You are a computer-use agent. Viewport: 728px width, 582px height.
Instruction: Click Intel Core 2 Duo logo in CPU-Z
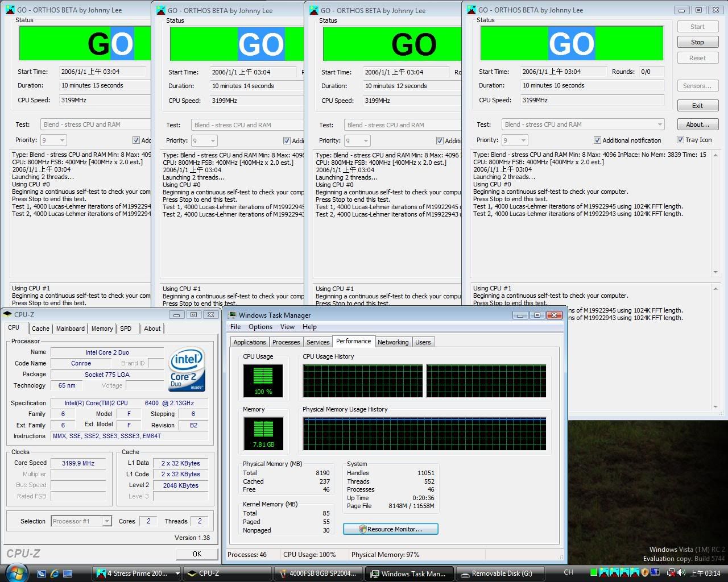(187, 368)
